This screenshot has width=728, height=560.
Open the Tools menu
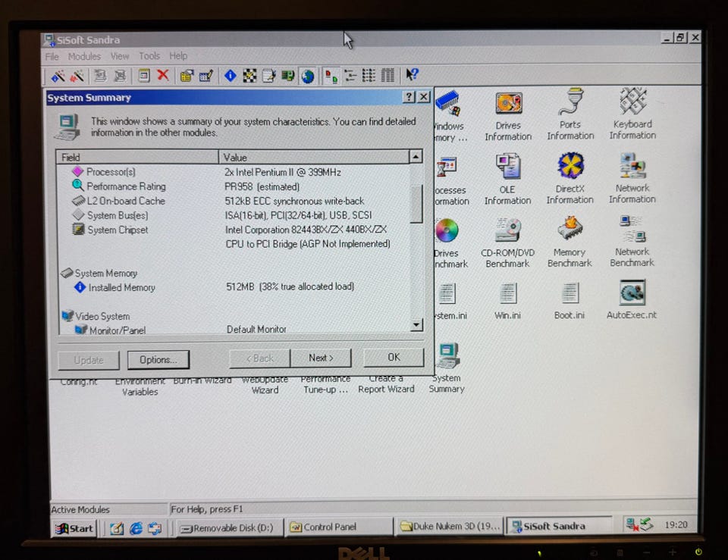coord(149,56)
